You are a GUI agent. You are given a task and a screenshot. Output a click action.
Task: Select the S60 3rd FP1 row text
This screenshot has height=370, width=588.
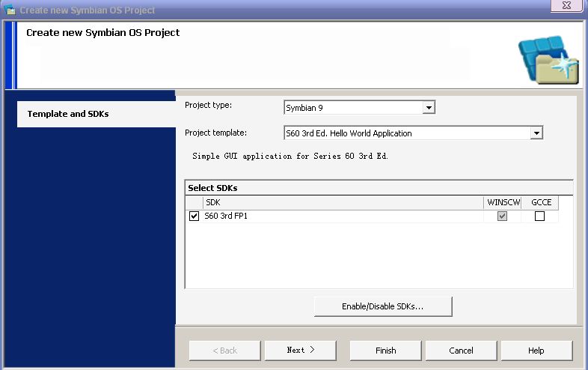click(226, 216)
